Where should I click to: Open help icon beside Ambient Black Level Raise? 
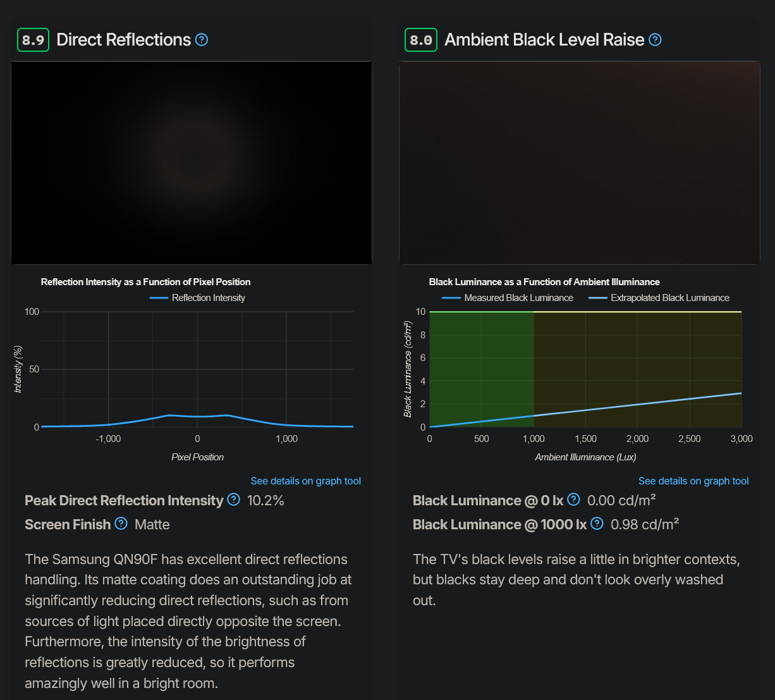(656, 40)
